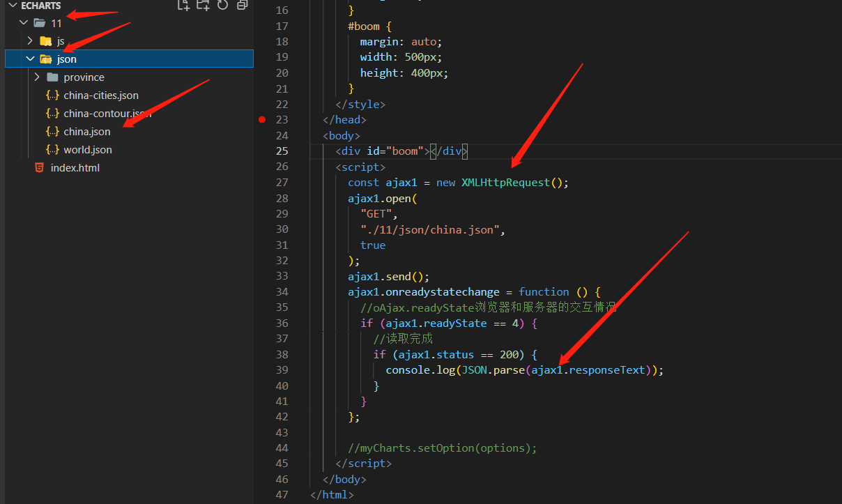Collapse the ECHARTS section chevron
This screenshot has width=842, height=504.
pos(12,6)
